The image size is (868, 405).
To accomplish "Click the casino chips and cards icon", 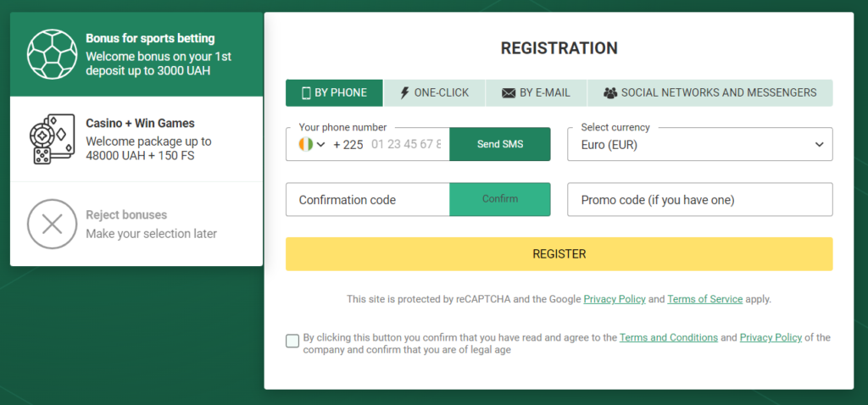I will (52, 139).
